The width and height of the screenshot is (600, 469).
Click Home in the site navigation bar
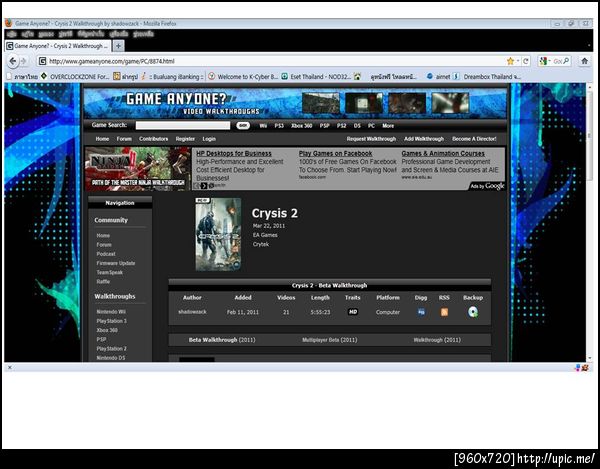tap(102, 139)
